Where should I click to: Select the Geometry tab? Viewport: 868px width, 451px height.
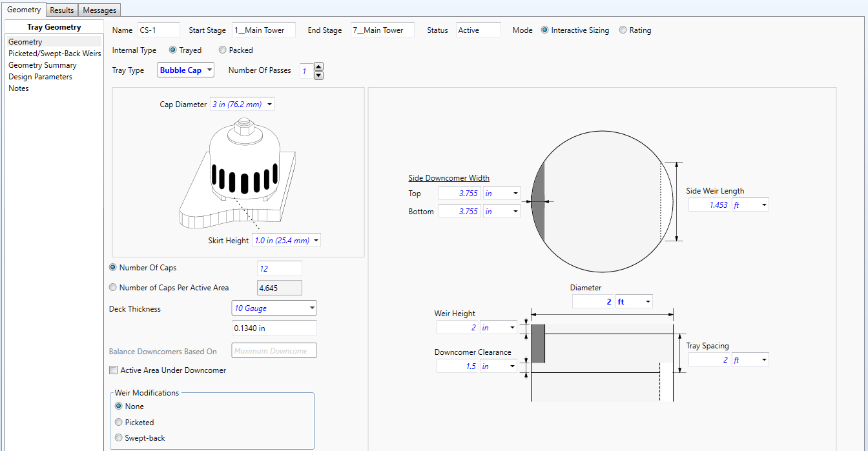24,9
